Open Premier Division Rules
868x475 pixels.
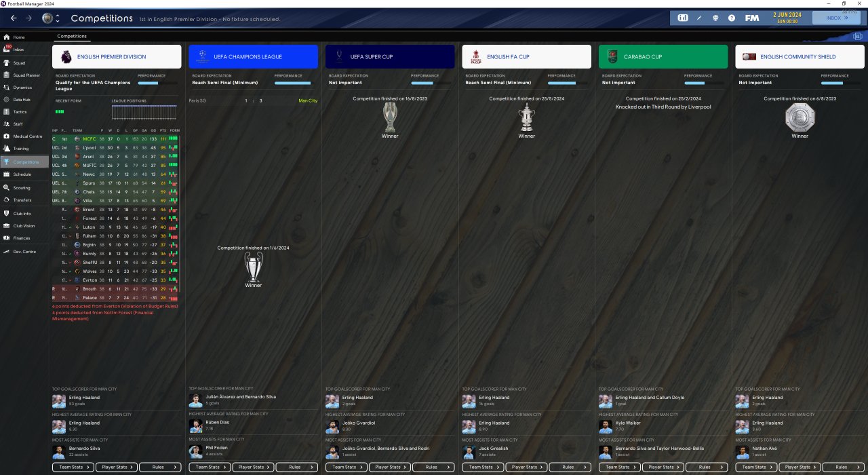(x=161, y=467)
